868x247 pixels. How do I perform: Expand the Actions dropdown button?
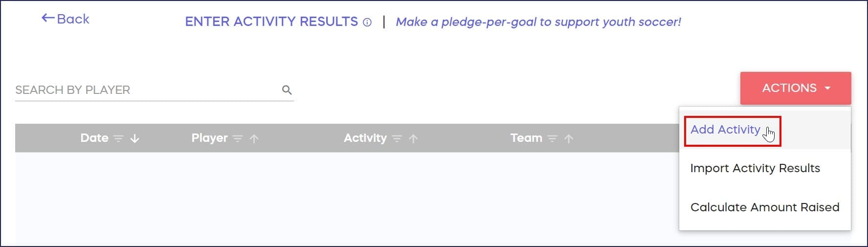795,88
